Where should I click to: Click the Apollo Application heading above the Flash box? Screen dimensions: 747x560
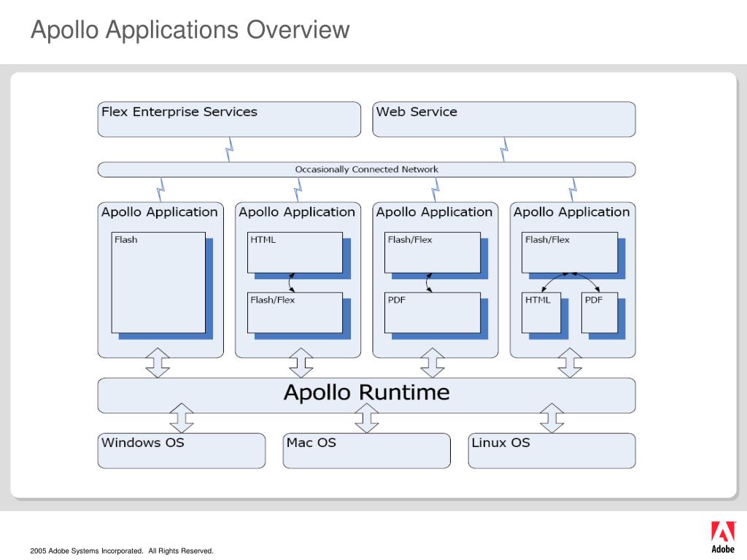[159, 212]
